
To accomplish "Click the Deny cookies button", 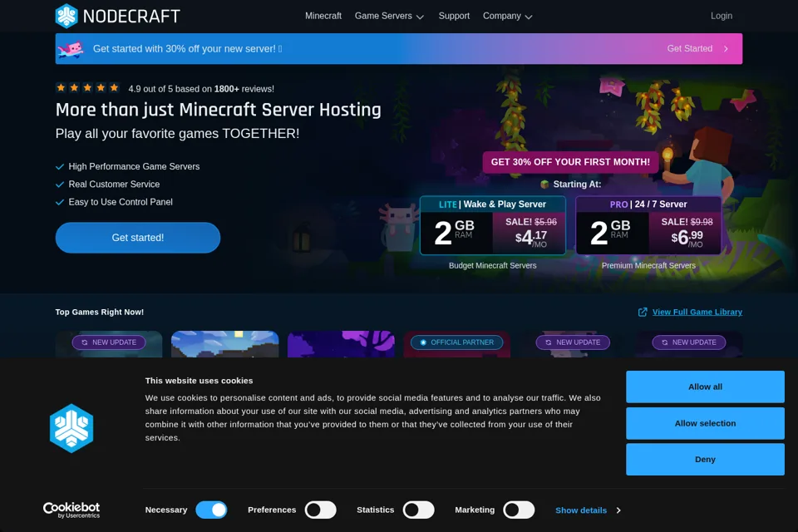I will 705,459.
